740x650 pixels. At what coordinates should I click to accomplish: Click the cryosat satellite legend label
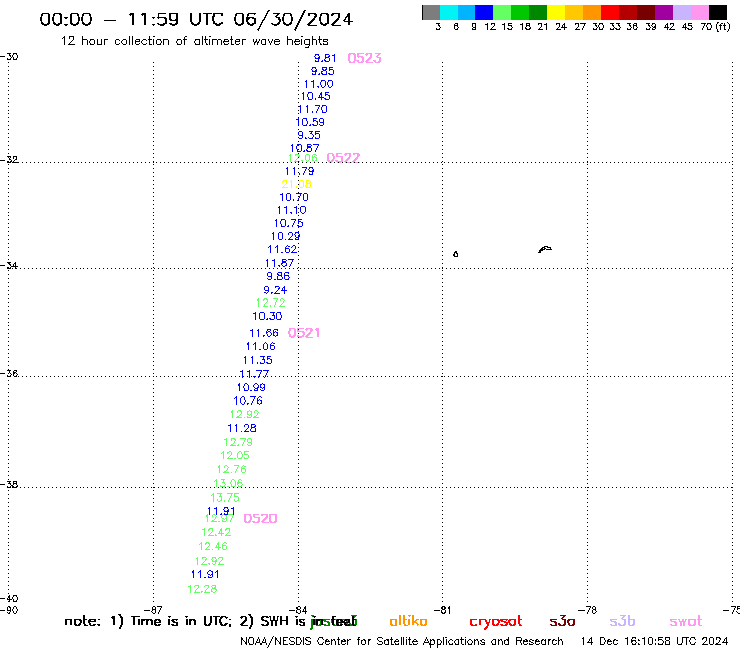tap(496, 622)
